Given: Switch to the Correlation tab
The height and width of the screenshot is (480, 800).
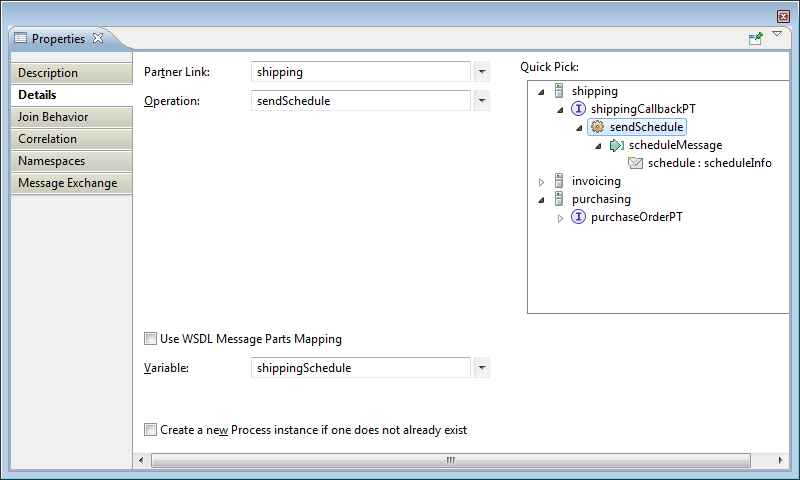Looking at the screenshot, I should coord(47,139).
